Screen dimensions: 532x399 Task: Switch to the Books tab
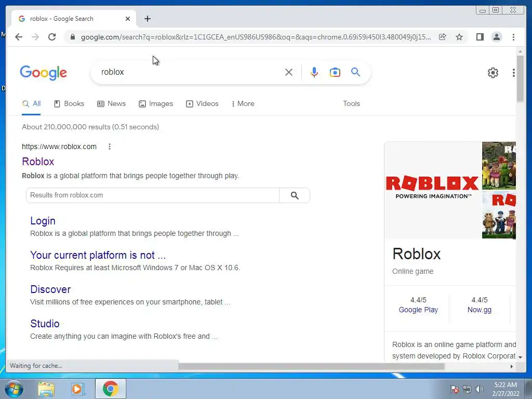(x=69, y=104)
